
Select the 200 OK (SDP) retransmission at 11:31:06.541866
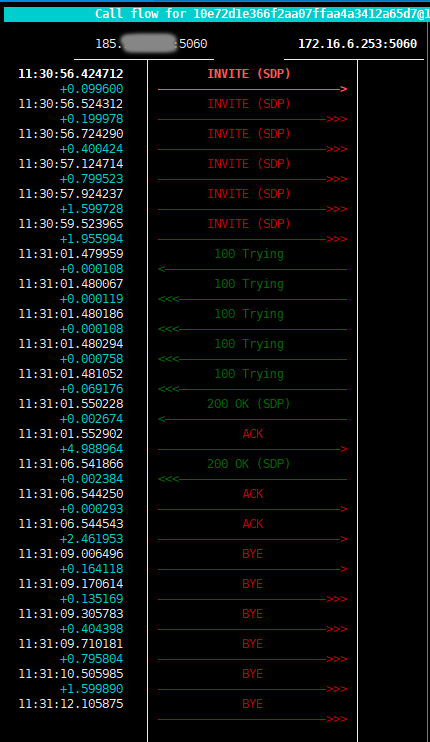point(249,464)
